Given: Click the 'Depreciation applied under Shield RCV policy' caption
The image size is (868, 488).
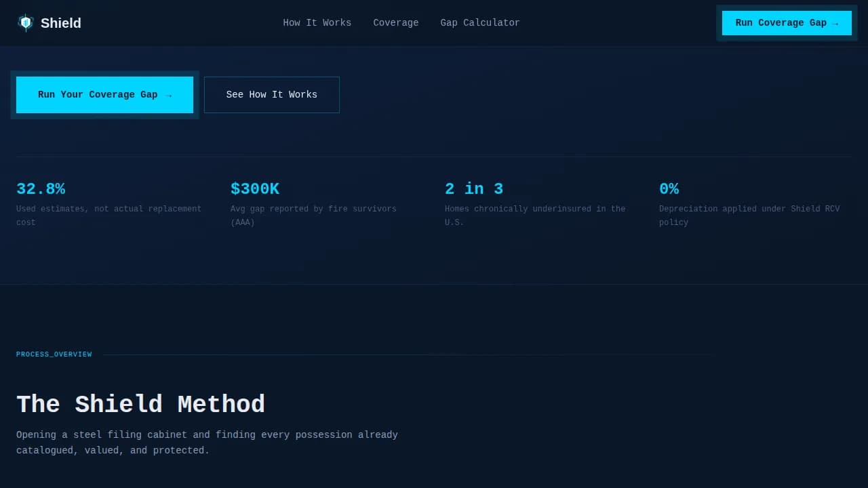Looking at the screenshot, I should (x=749, y=216).
